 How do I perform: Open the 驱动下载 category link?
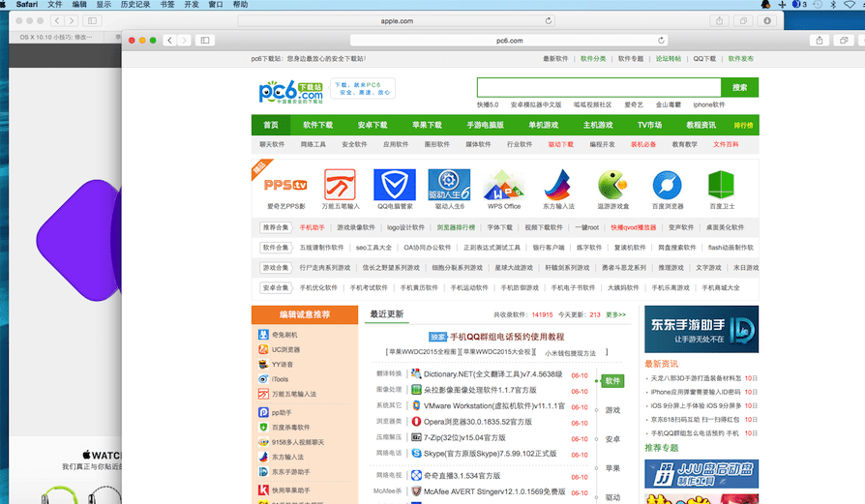560,144
